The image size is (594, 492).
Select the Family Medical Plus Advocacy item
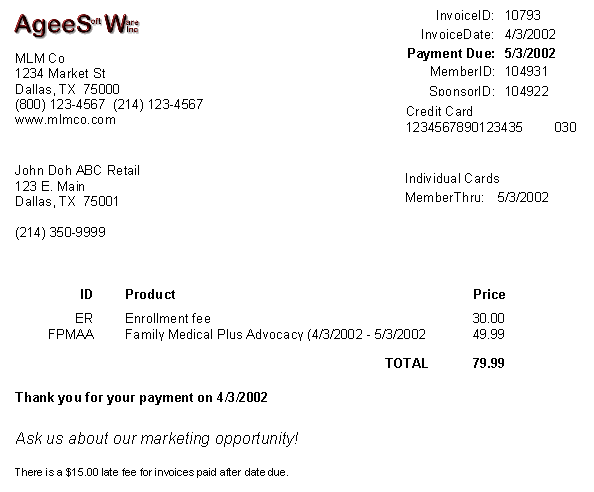pos(275,334)
